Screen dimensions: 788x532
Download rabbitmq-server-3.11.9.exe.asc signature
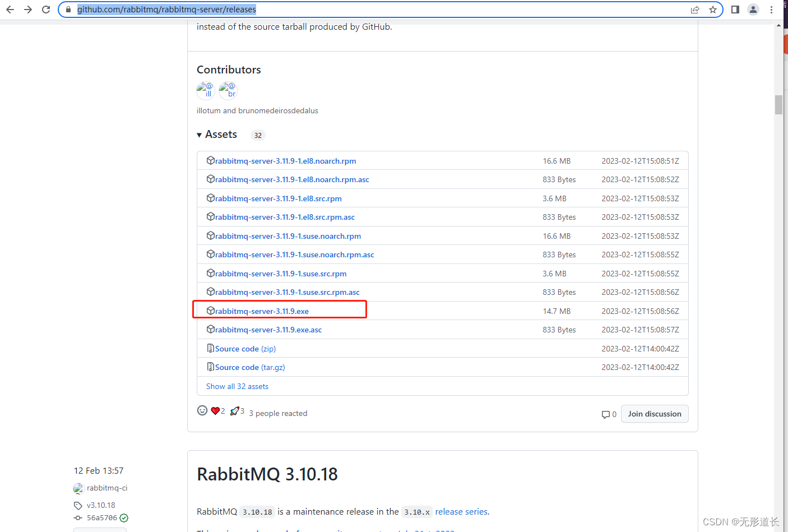click(x=268, y=330)
